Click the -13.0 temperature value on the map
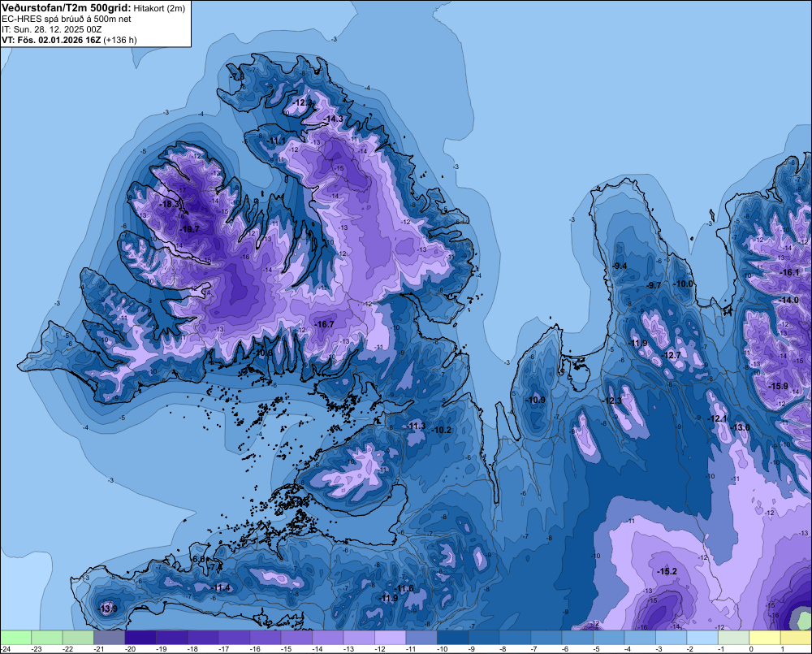The height and width of the screenshot is (654, 812). 741,427
